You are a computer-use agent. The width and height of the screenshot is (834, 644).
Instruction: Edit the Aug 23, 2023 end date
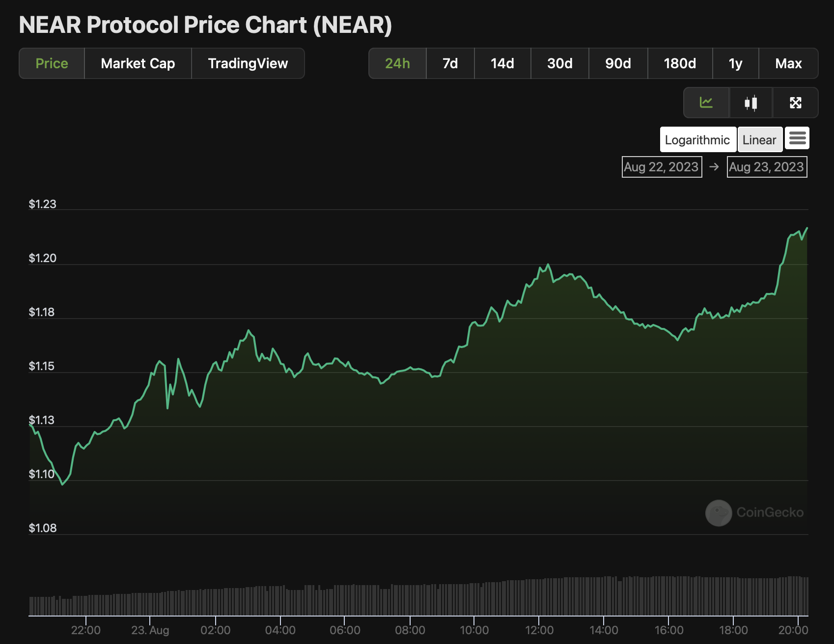[767, 167]
